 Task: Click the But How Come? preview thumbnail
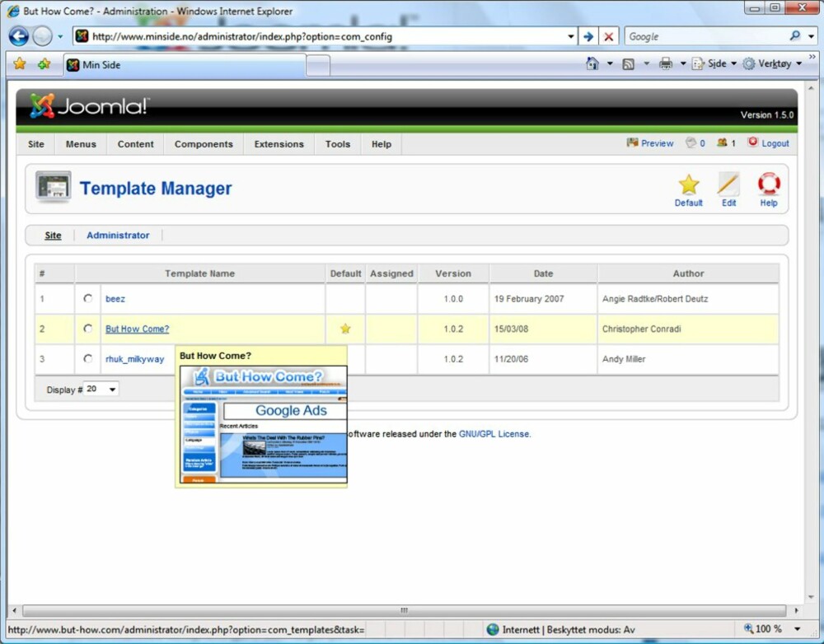[x=264, y=424]
